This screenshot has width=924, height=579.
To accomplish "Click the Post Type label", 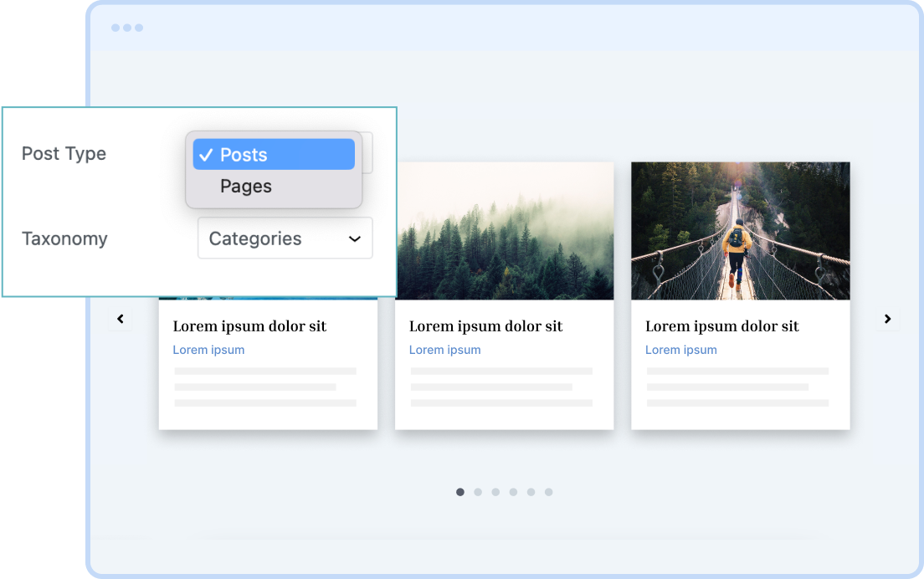I will (64, 154).
